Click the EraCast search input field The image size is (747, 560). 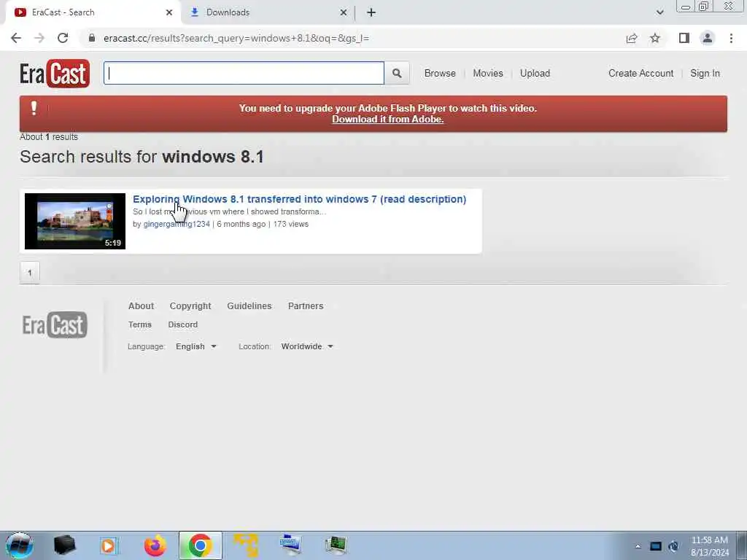pyautogui.click(x=244, y=74)
